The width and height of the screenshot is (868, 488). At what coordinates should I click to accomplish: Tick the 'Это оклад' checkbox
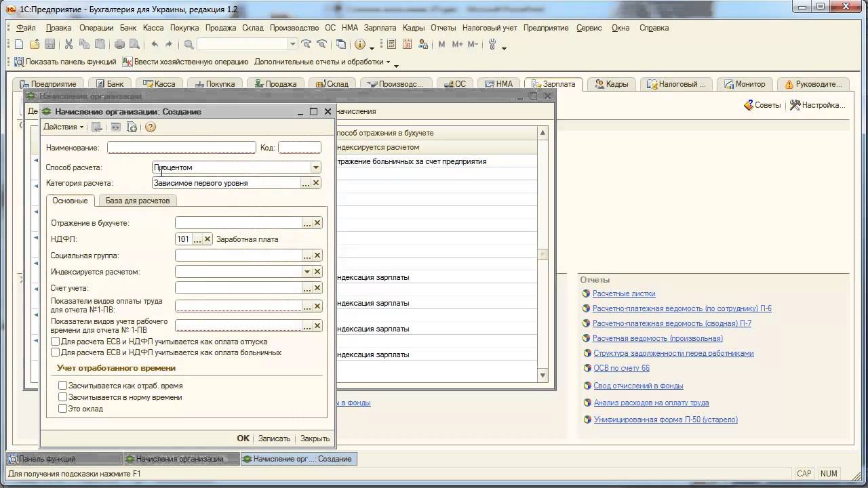62,409
